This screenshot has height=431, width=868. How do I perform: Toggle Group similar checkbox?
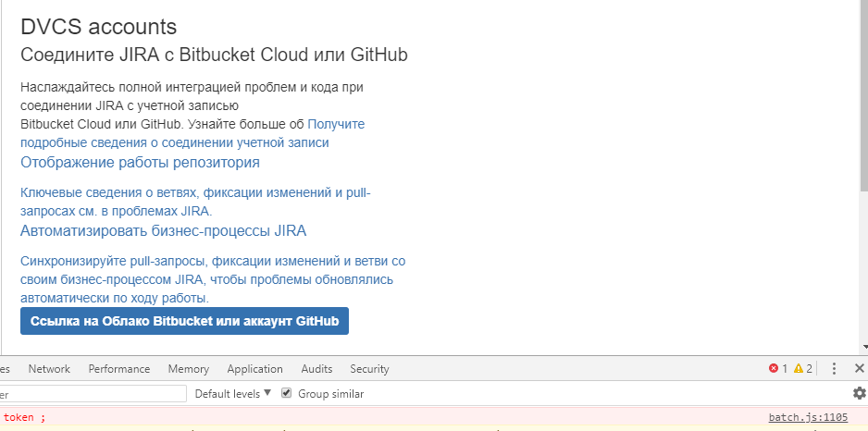pyautogui.click(x=286, y=393)
